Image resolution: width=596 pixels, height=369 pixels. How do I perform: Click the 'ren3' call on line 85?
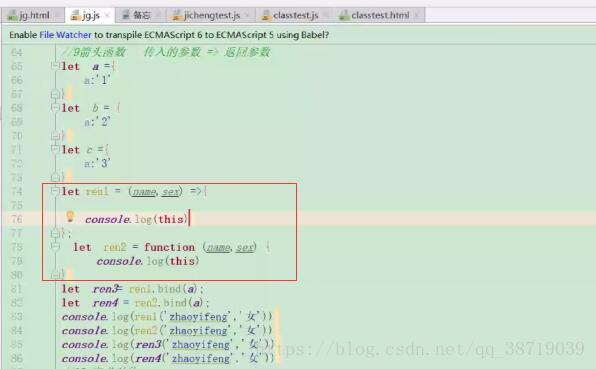149,345
